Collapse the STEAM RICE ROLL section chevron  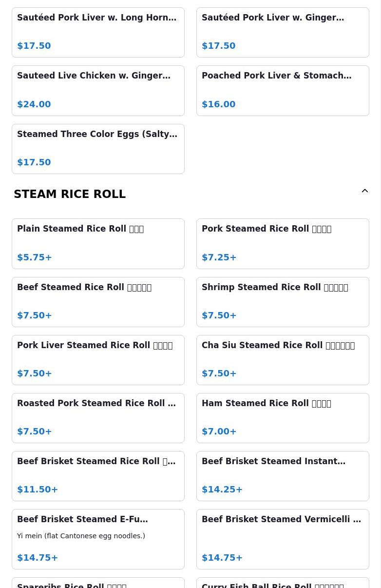(x=364, y=191)
